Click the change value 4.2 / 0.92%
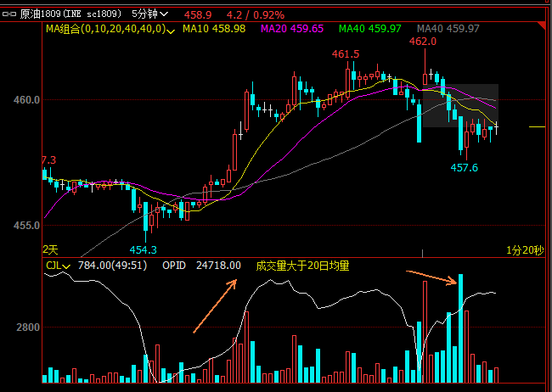This screenshot has width=552, height=392. (x=256, y=14)
